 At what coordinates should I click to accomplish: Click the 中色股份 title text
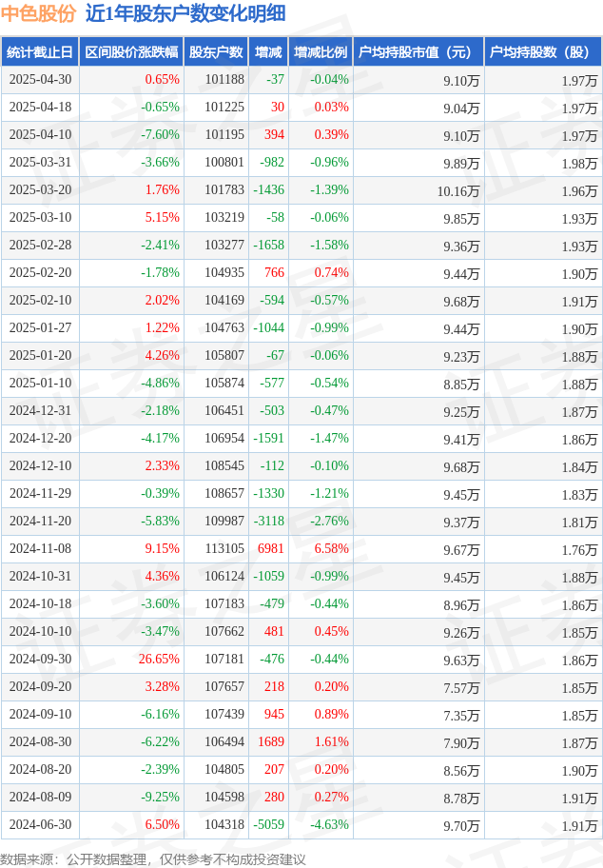(x=38, y=13)
